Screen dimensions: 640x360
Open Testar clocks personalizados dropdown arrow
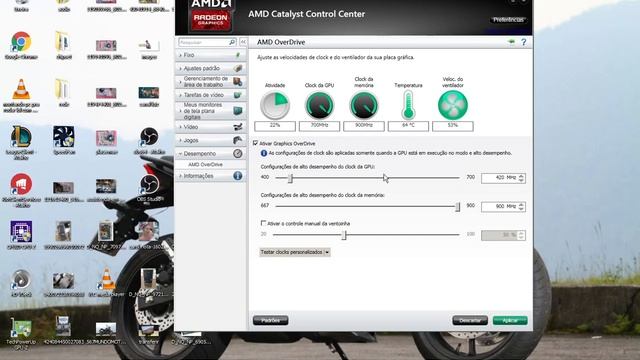(x=327, y=252)
